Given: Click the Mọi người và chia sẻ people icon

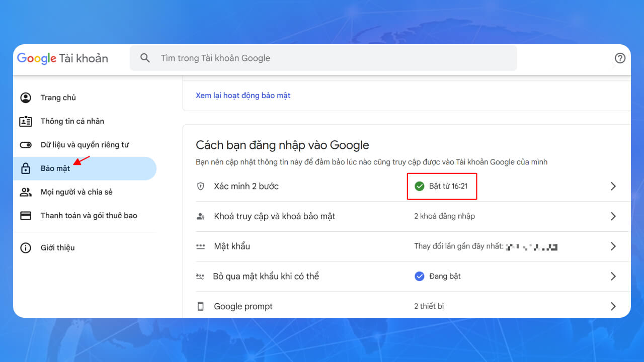Looking at the screenshot, I should pyautogui.click(x=25, y=192).
